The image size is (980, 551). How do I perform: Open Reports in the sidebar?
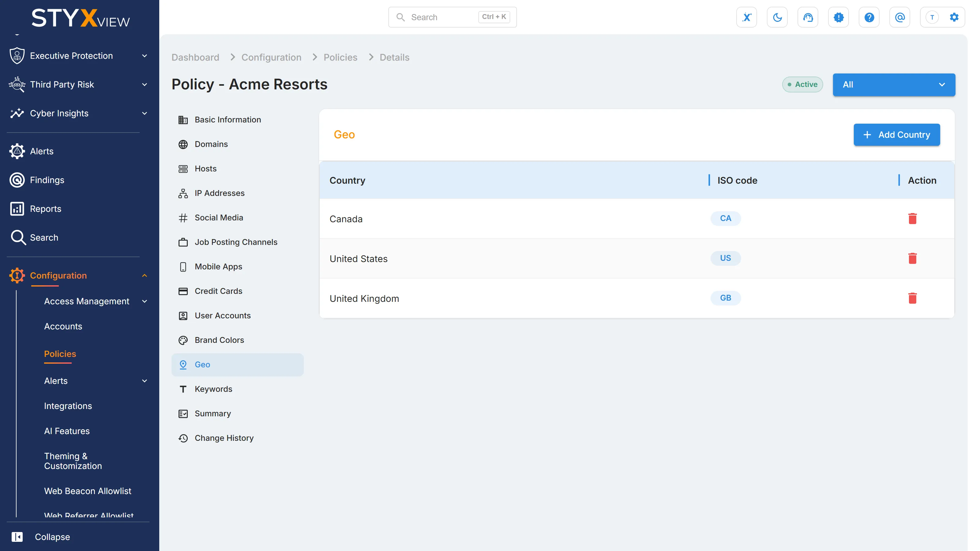pos(45,209)
